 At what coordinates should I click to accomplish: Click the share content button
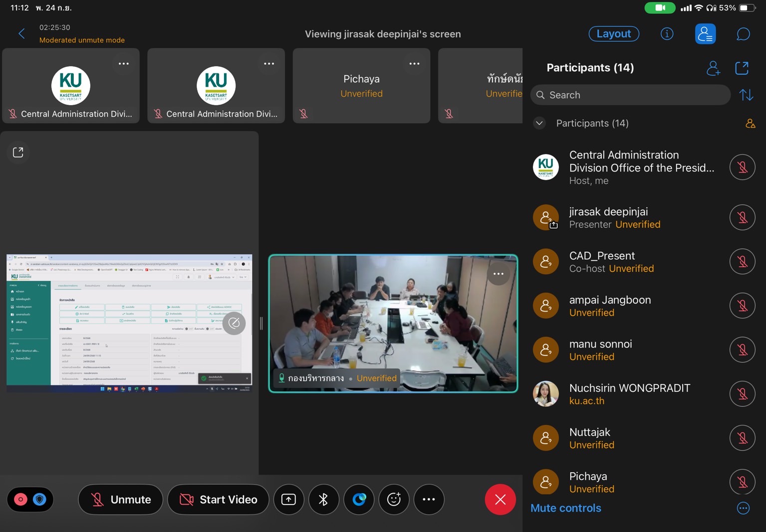click(288, 499)
